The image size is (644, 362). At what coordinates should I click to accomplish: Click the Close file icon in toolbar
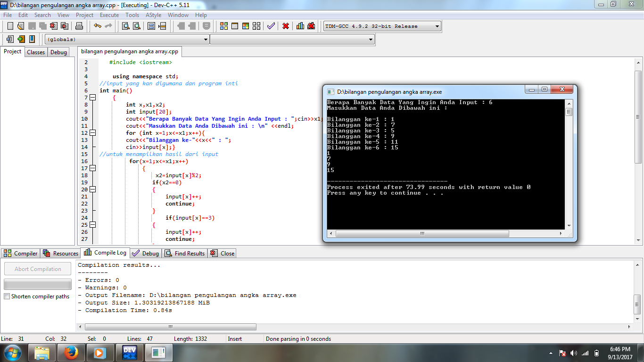54,26
